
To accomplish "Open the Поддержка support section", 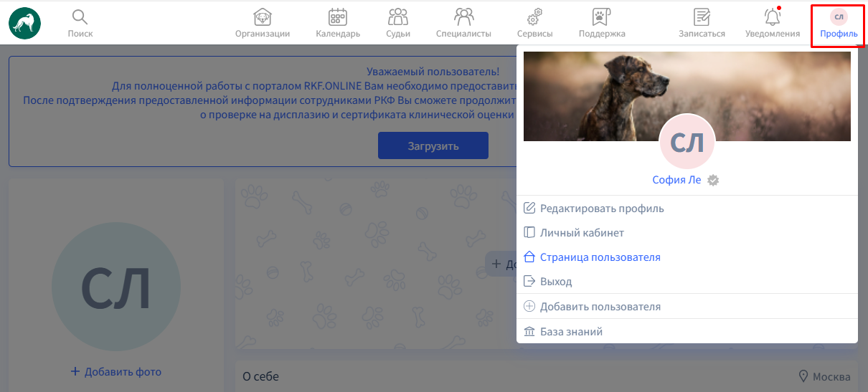I will [602, 23].
